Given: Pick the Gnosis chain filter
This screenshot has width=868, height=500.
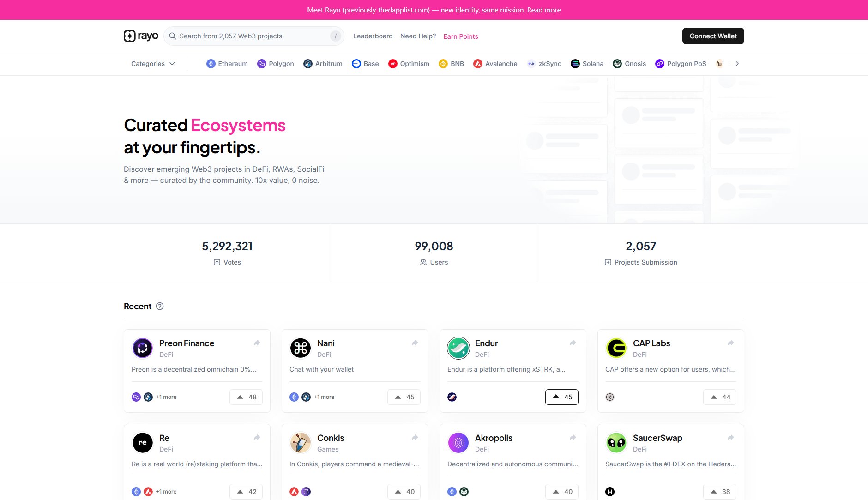Looking at the screenshot, I should (629, 64).
